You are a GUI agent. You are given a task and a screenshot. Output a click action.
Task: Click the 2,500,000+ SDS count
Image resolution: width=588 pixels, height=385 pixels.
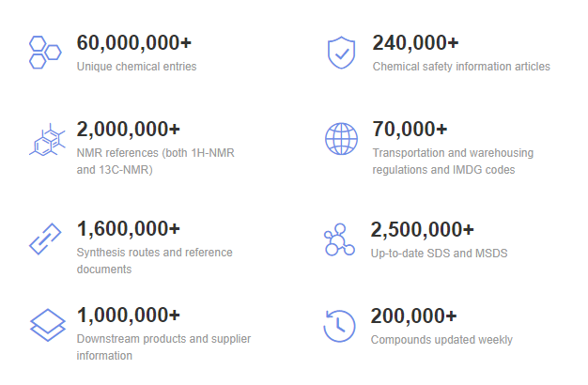(x=423, y=230)
